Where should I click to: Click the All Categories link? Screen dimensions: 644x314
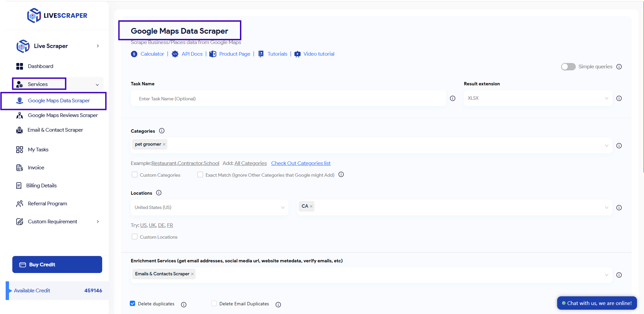[x=251, y=163]
